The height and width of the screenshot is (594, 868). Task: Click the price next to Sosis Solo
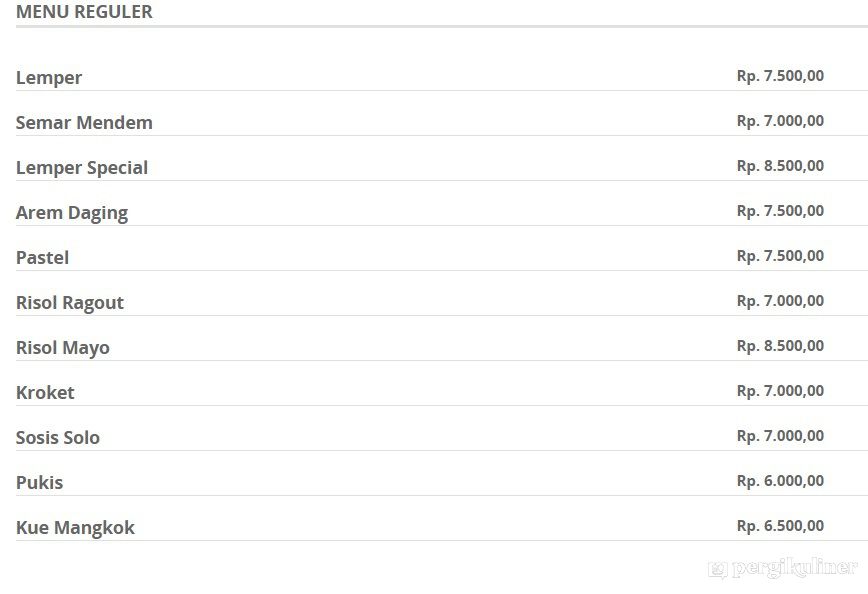click(x=780, y=436)
